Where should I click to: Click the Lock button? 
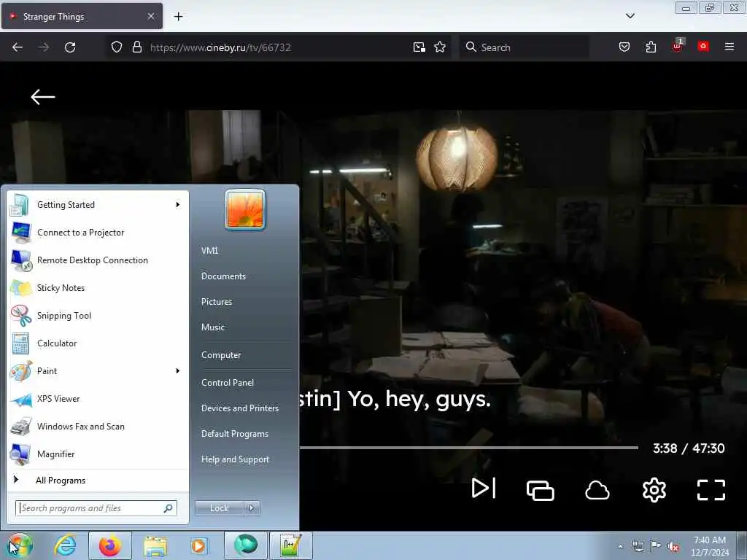[x=219, y=508]
